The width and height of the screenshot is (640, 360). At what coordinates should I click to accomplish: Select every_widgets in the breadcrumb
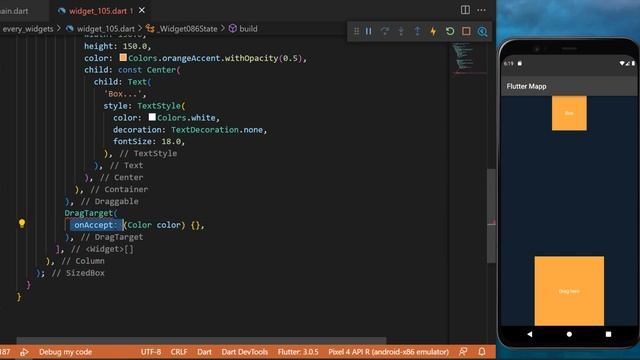28,29
